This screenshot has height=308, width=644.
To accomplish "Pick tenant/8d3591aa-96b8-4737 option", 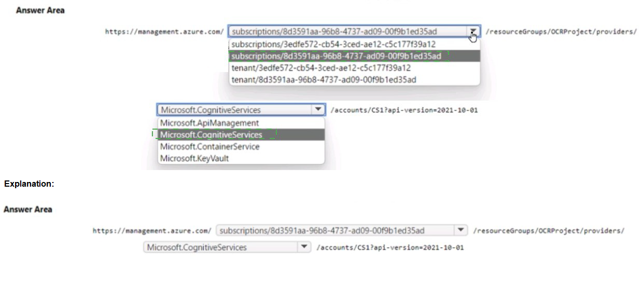I will (324, 79).
